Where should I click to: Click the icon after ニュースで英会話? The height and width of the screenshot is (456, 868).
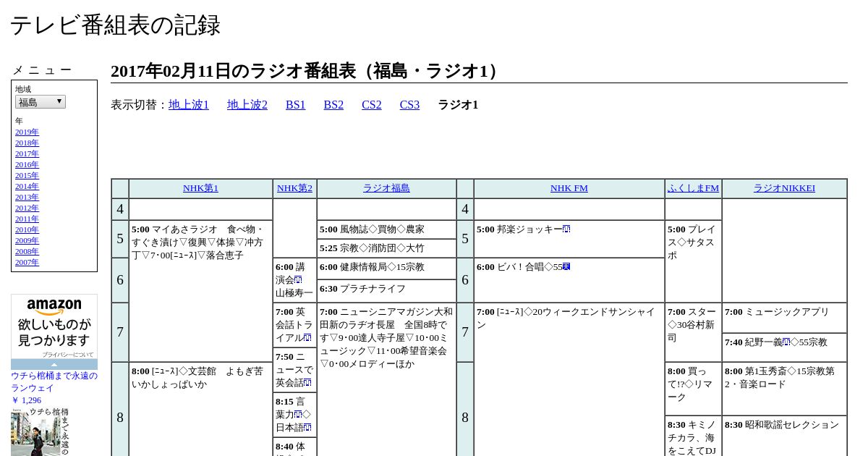[x=307, y=383]
